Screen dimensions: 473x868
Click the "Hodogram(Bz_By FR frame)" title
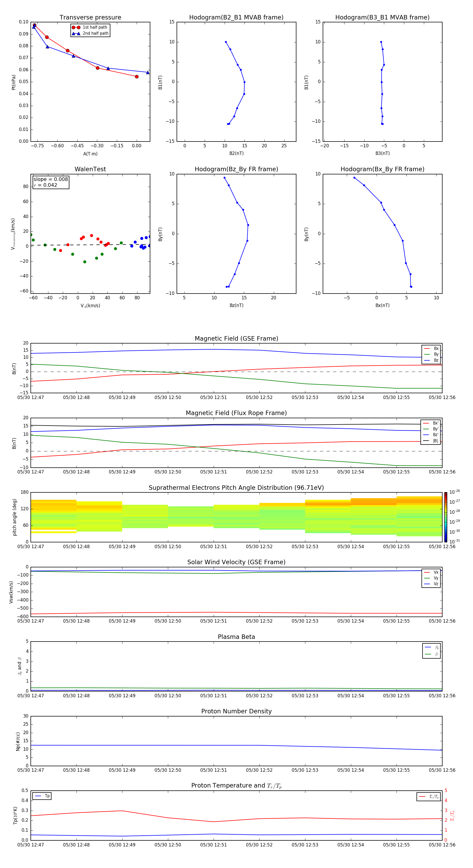coord(236,169)
